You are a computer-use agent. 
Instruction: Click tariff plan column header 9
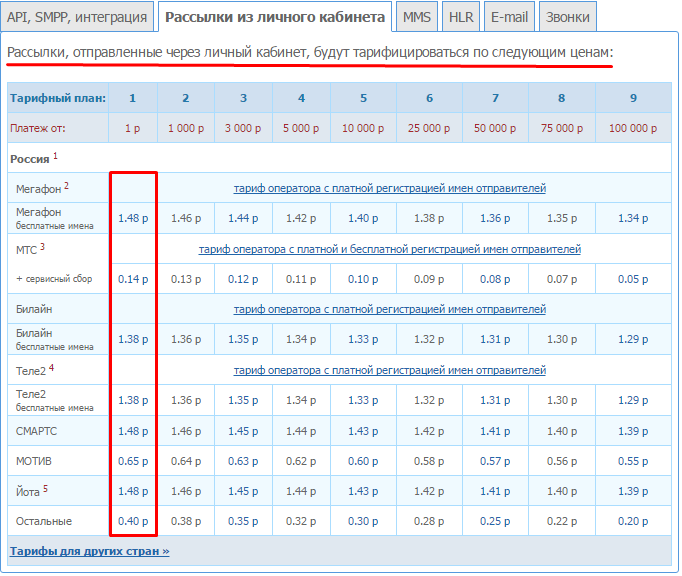(x=633, y=98)
